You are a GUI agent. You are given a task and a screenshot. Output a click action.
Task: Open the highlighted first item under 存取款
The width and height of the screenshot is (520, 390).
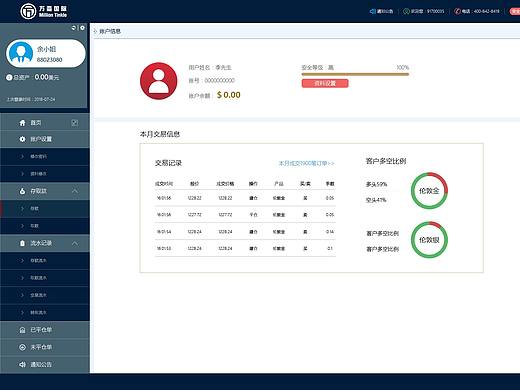coord(45,208)
